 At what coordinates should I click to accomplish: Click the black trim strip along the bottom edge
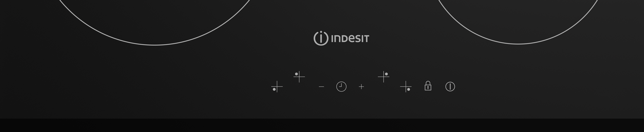pos(322,125)
